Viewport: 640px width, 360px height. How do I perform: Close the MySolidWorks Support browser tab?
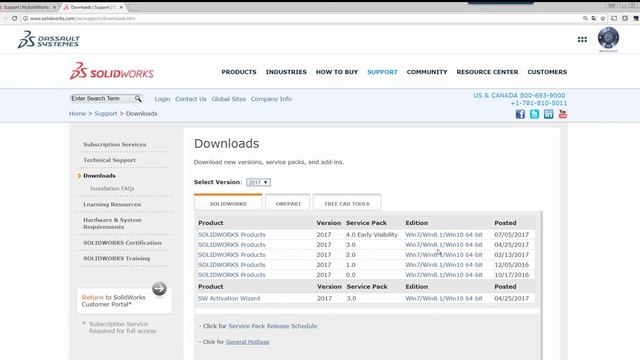pyautogui.click(x=54, y=7)
